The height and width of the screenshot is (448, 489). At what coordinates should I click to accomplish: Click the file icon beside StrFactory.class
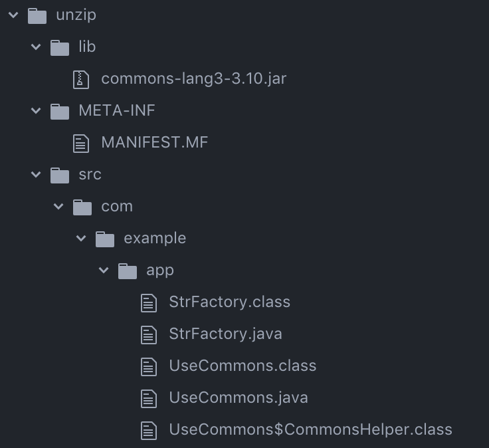point(149,302)
